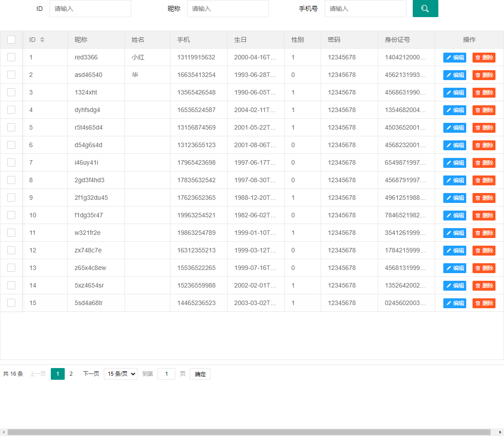Click the 手机号 search field
504x436 pixels.
click(x=365, y=9)
